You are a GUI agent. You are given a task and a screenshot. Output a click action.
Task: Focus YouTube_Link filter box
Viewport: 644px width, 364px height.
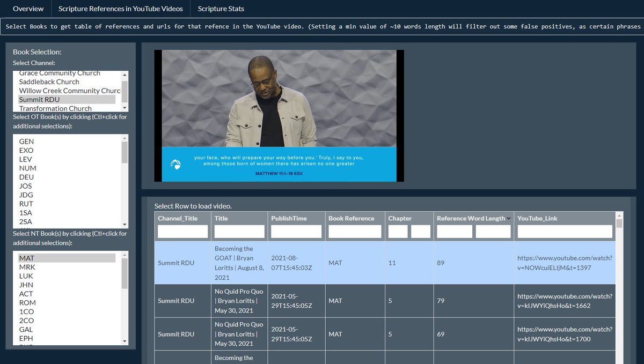[x=565, y=232]
